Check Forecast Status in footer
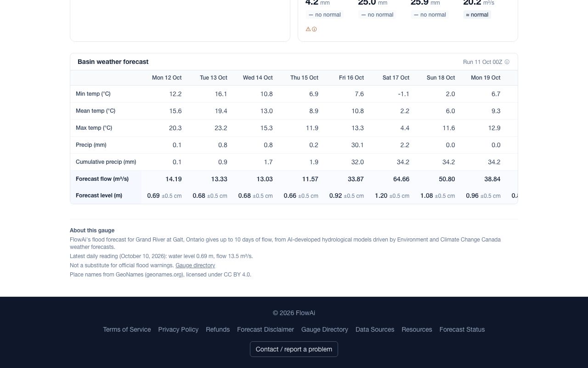 (462, 329)
